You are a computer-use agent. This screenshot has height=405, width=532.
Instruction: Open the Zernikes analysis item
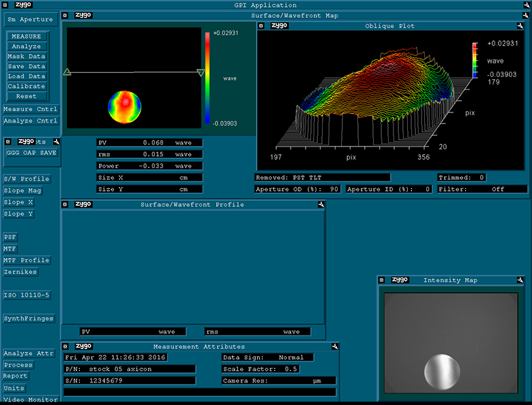pos(20,272)
